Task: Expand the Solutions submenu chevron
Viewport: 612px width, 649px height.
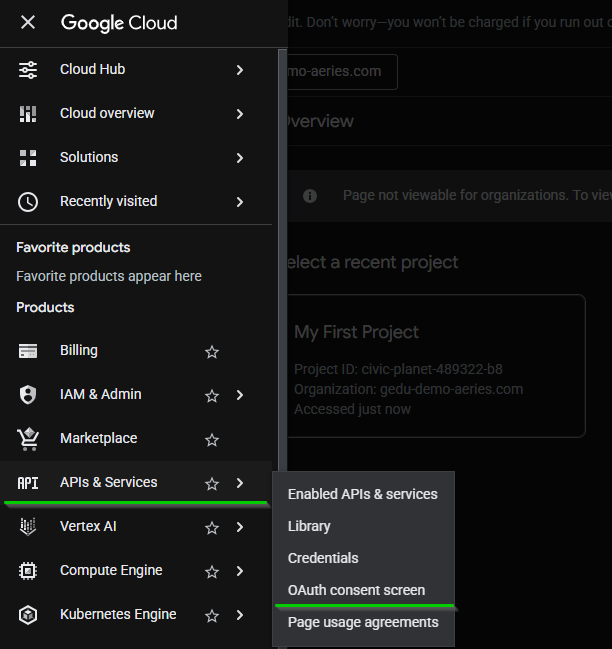Action: [240, 158]
